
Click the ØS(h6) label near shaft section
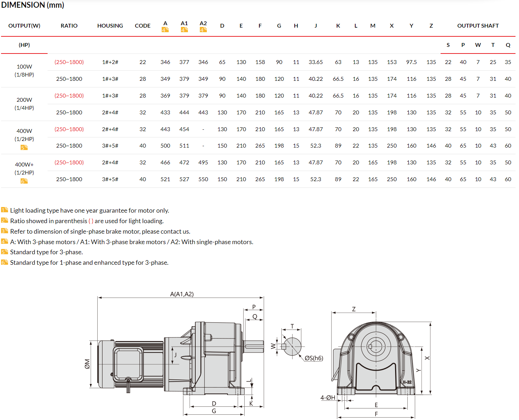pos(314,358)
